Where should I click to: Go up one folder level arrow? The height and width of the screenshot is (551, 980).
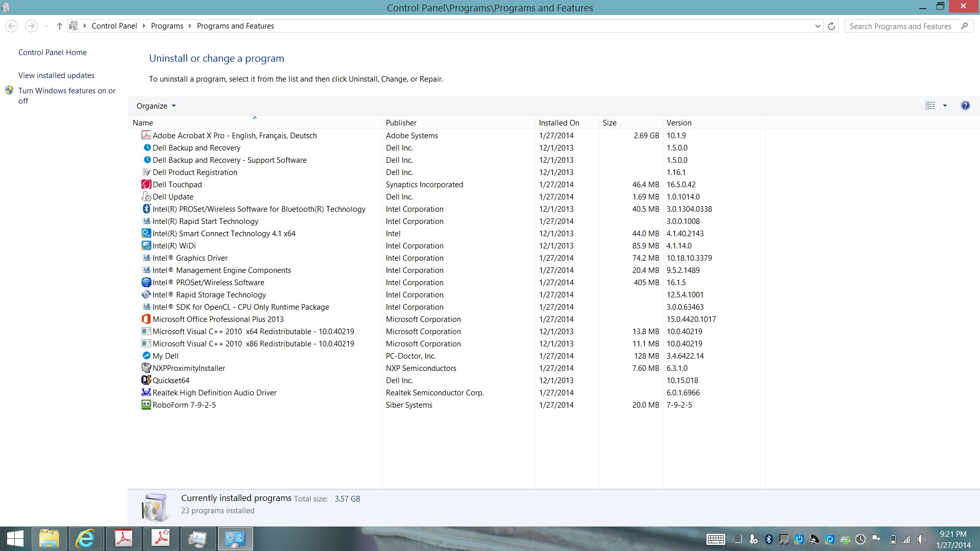[60, 26]
